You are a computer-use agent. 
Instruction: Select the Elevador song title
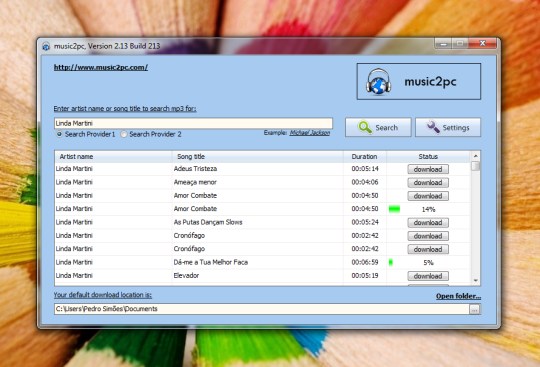pos(186,275)
